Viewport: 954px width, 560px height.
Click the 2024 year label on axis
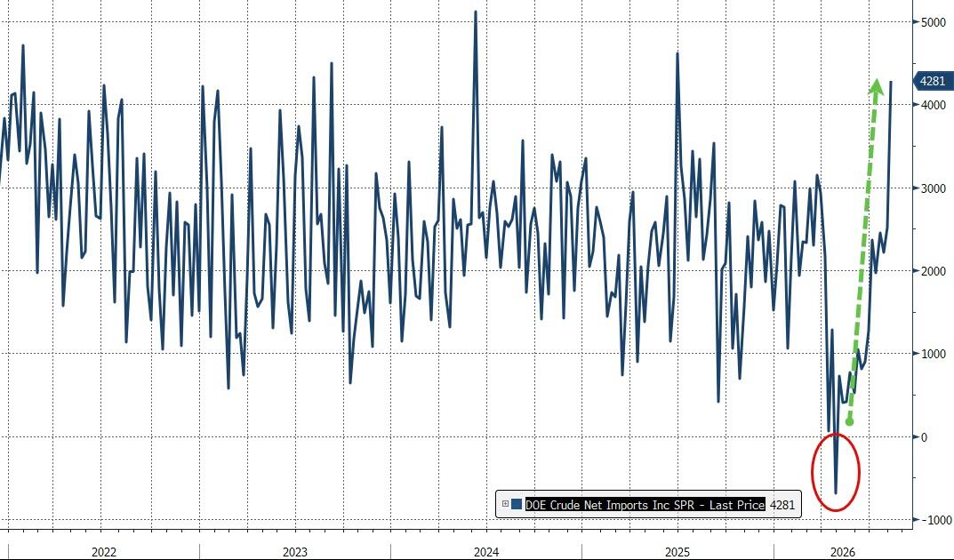pos(486,552)
